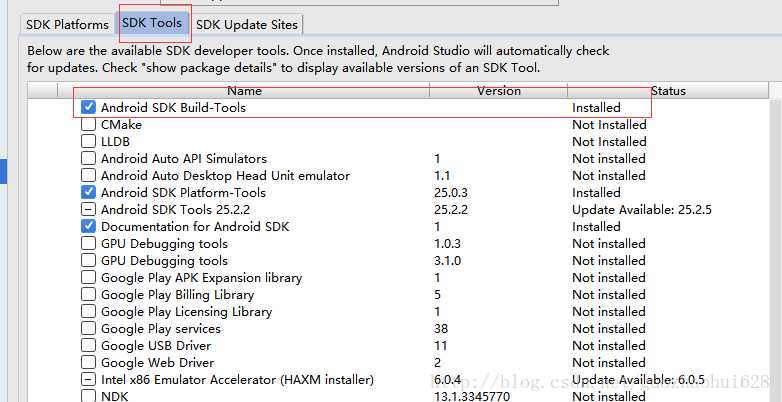782x402 pixels.
Task: Select the 'Google USB Driver' name text
Action: pyautogui.click(x=156, y=346)
